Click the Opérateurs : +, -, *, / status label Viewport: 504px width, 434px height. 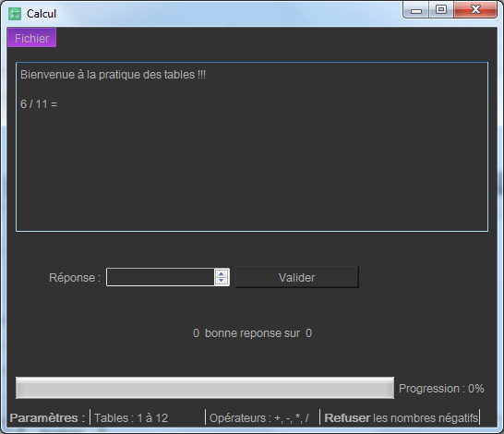(x=259, y=418)
